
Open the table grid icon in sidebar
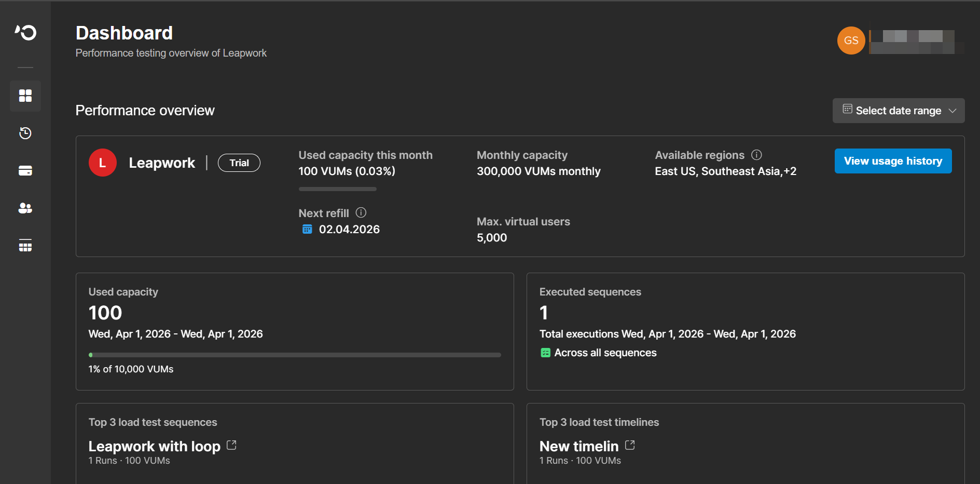25,246
